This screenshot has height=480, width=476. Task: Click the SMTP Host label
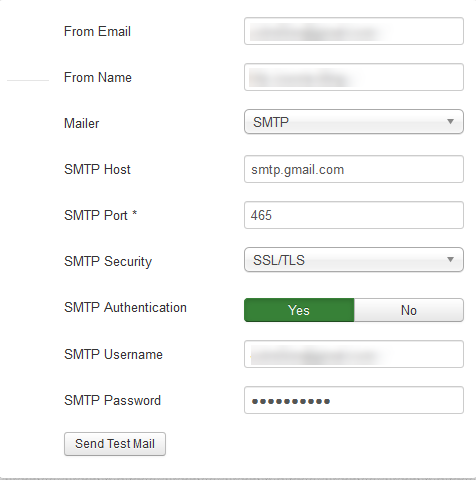coord(97,169)
